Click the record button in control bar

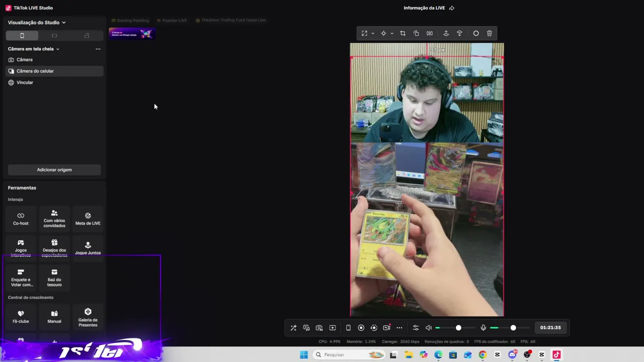361,328
